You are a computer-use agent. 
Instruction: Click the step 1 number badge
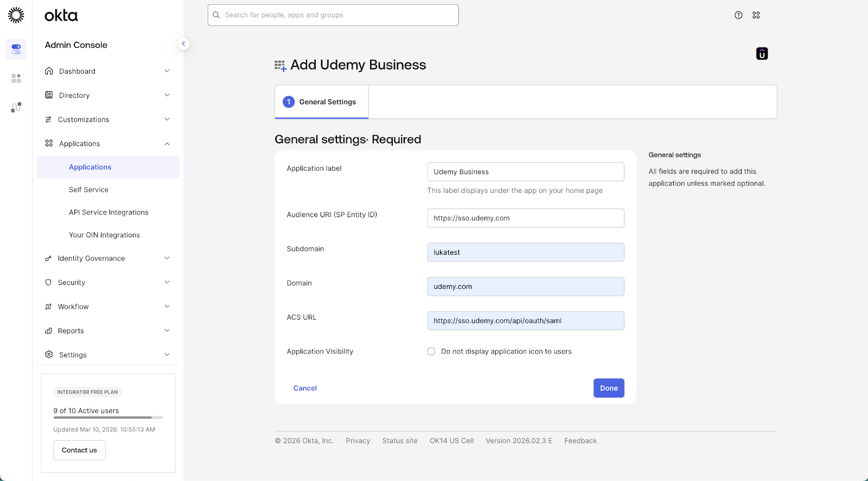click(x=289, y=102)
